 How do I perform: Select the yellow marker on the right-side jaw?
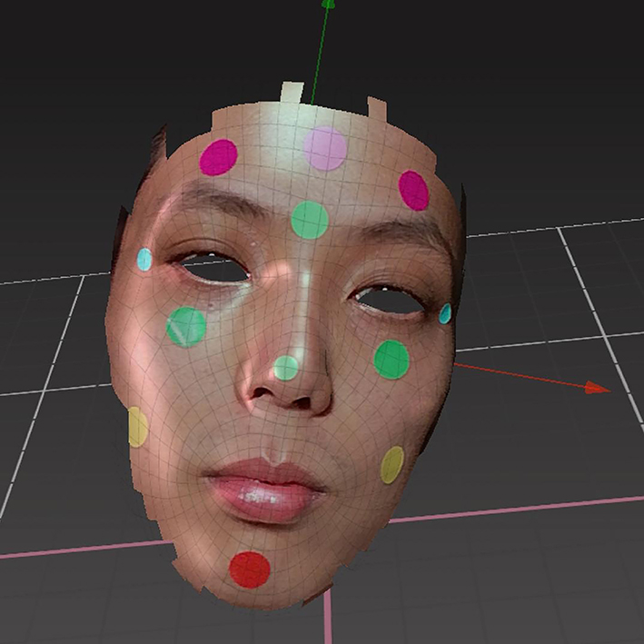392,465
